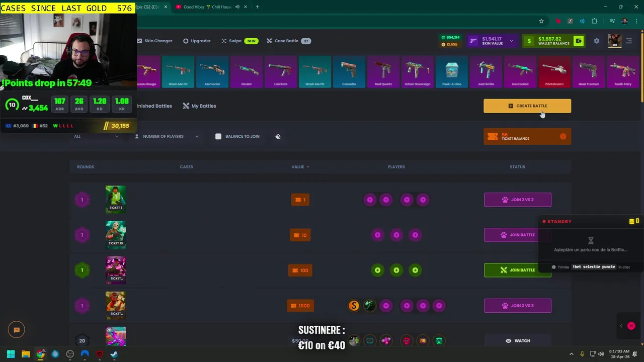
Task: Expand the overlay arrow beside record circle
Action: tap(621, 326)
